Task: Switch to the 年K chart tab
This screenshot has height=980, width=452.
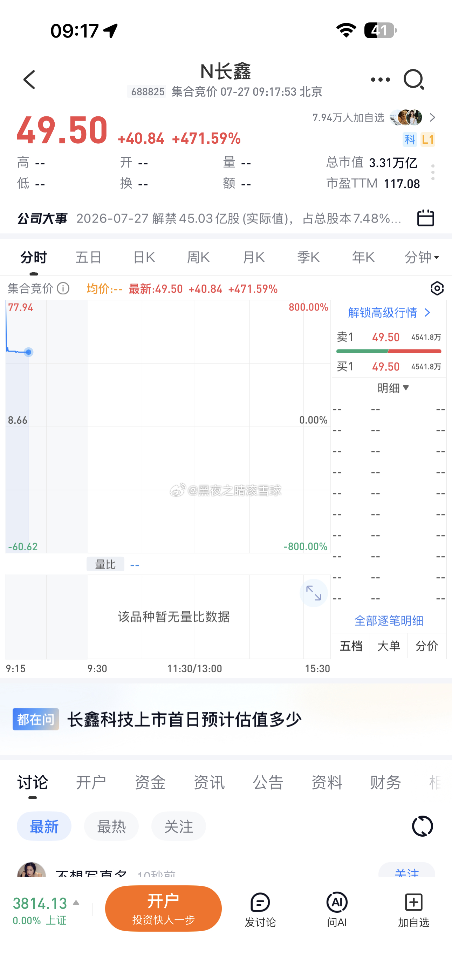Action: click(363, 258)
